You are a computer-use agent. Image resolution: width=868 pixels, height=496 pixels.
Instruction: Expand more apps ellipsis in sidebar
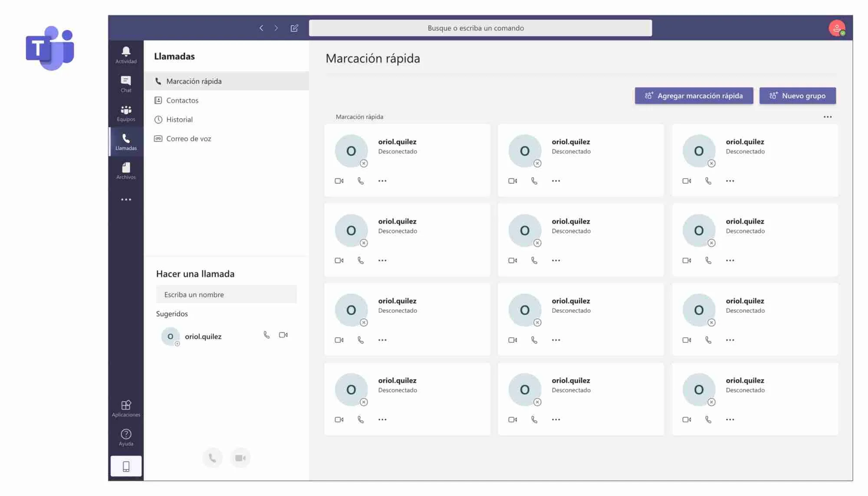tap(126, 200)
